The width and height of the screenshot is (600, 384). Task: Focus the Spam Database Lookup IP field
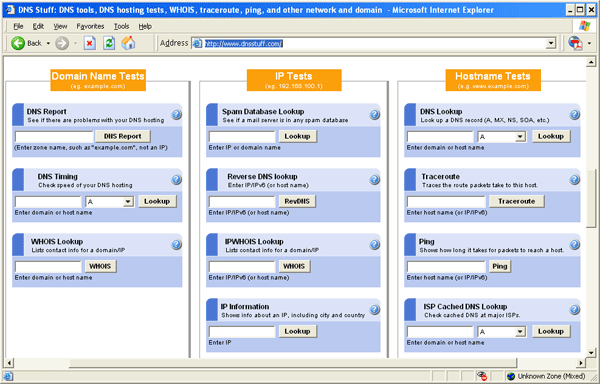[x=242, y=137]
